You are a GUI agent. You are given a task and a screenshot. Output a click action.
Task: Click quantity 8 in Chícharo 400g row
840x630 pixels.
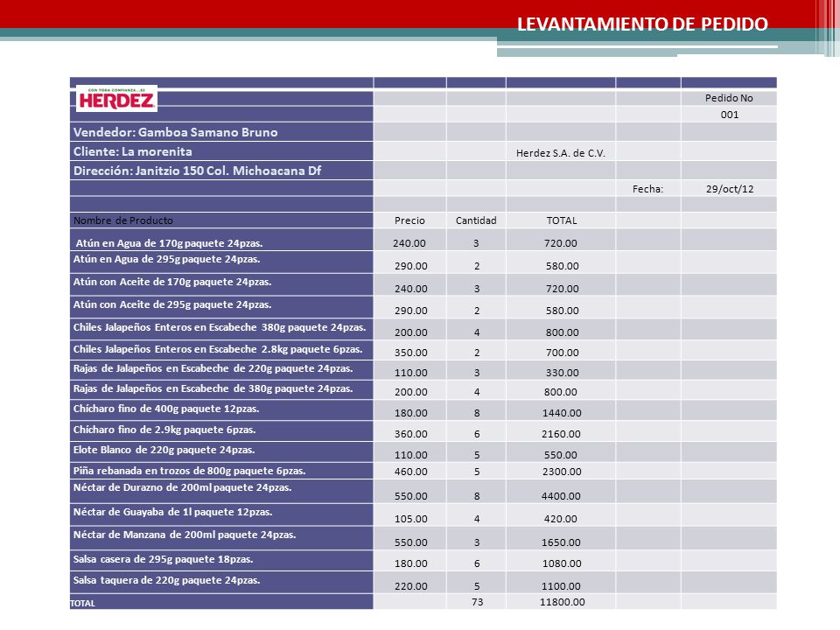click(477, 413)
